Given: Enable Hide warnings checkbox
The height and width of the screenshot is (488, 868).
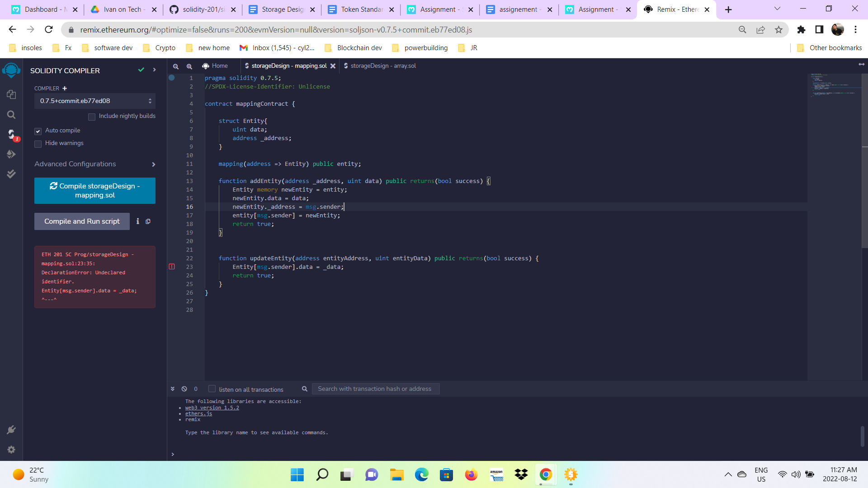Looking at the screenshot, I should pos(38,144).
